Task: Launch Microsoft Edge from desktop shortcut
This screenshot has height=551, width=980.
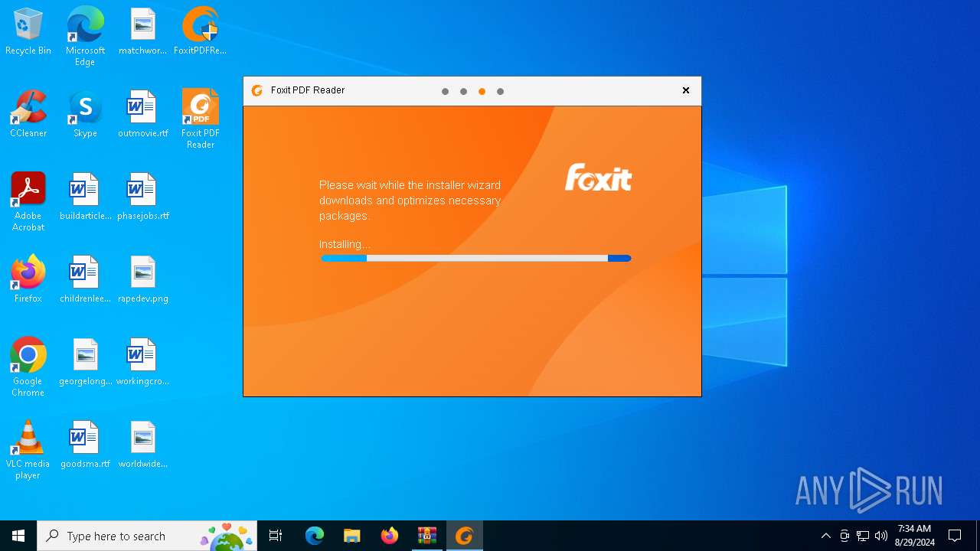Action: tap(85, 36)
